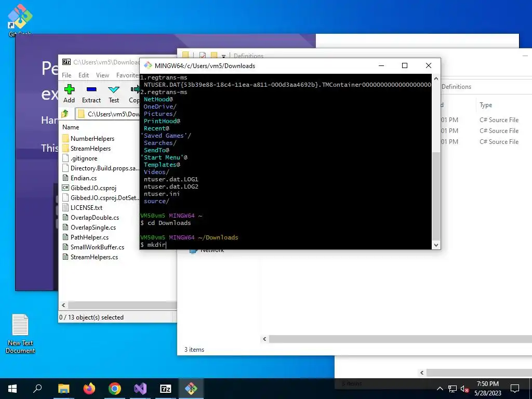
Task: Select Gibbed.IO.csproj file icon in 7-Zip
Action: (x=66, y=188)
